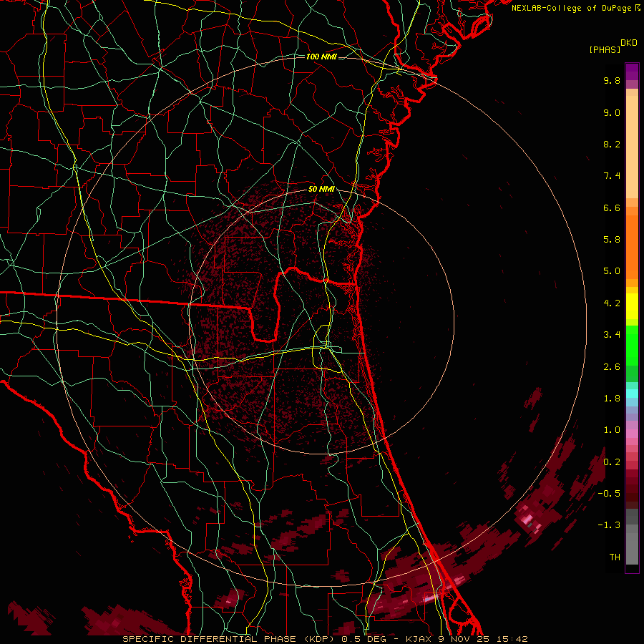
Task: Click the 100 NMI range ring label
Action: coord(321,57)
